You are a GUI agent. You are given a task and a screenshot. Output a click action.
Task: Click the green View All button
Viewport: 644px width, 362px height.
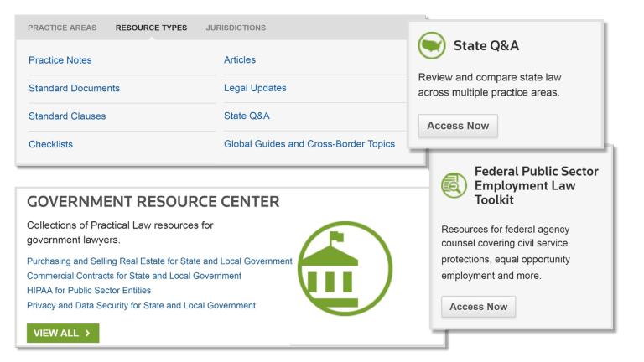click(x=63, y=333)
